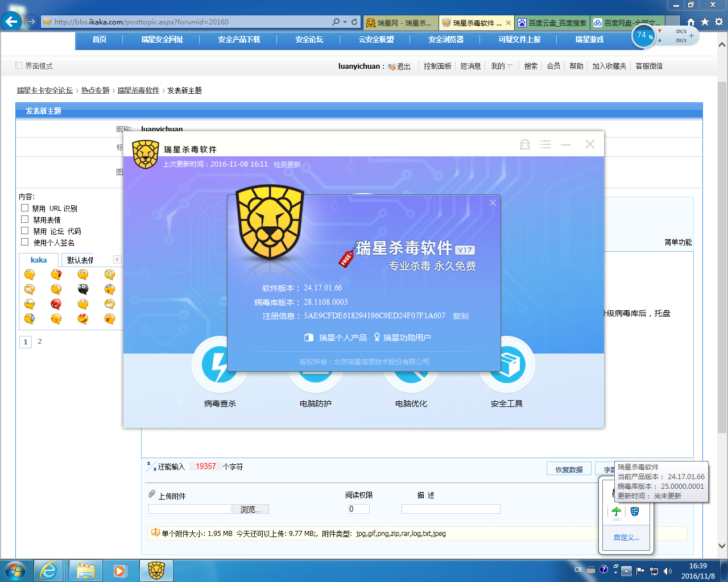The height and width of the screenshot is (582, 728).
Task: Click 浏览... attachment browse button
Action: pos(251,509)
